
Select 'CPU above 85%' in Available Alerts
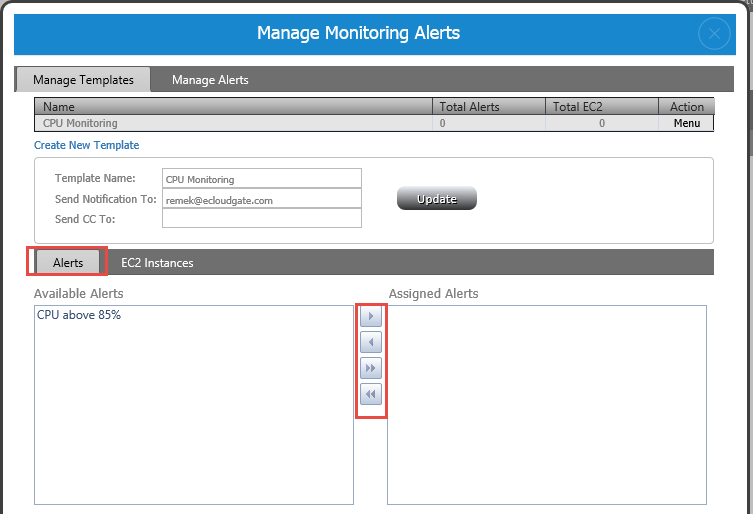click(x=79, y=315)
